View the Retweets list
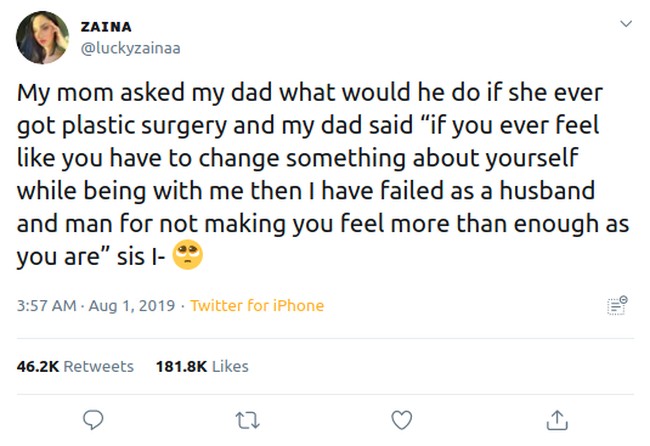The image size is (650, 446). [x=98, y=366]
